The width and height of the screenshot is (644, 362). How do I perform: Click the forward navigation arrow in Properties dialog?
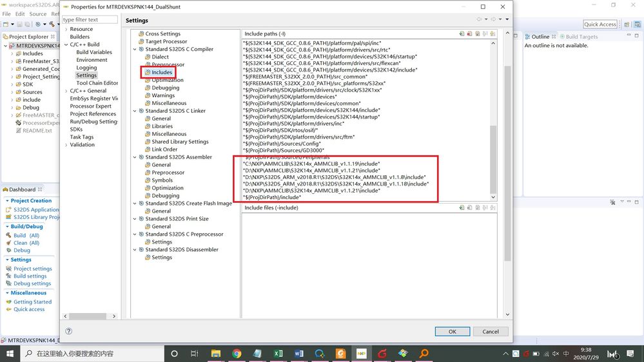pos(493,19)
